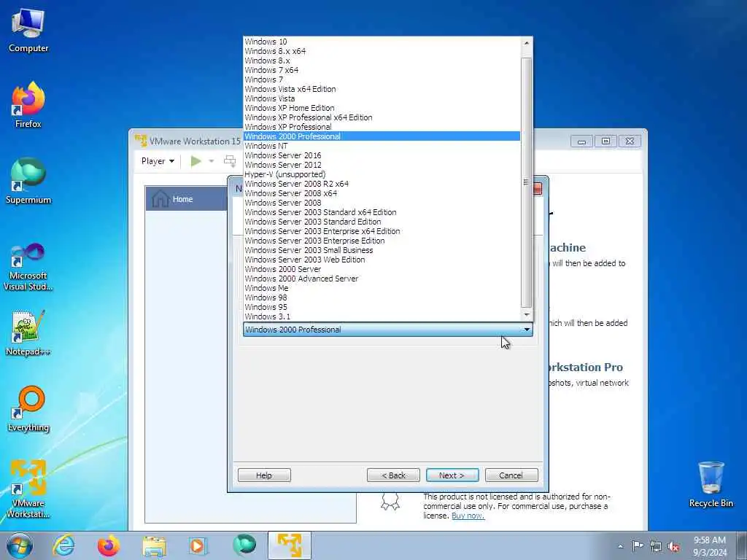Click the scroll up arrow in version list
Viewport: 747px width, 560px height.
527,43
